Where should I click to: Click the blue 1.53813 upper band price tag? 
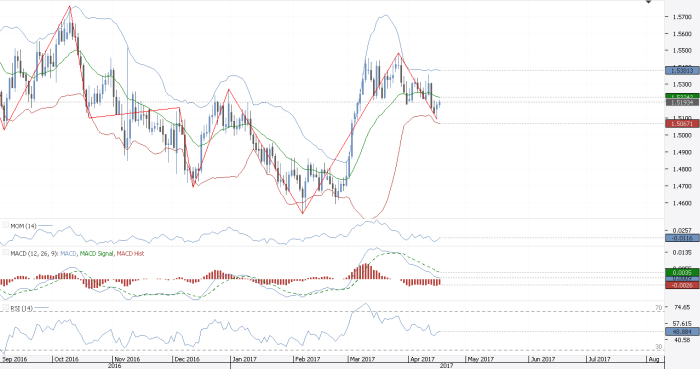click(x=682, y=70)
